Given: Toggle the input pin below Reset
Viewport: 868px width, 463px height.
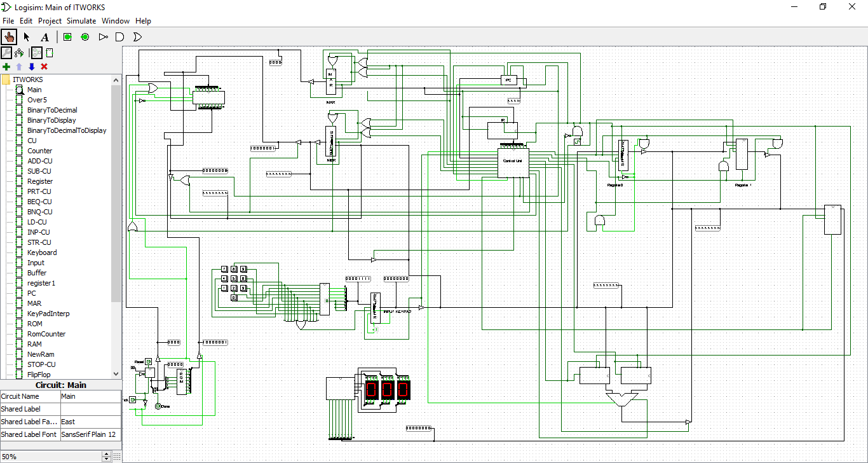Looking at the screenshot, I should [x=133, y=400].
